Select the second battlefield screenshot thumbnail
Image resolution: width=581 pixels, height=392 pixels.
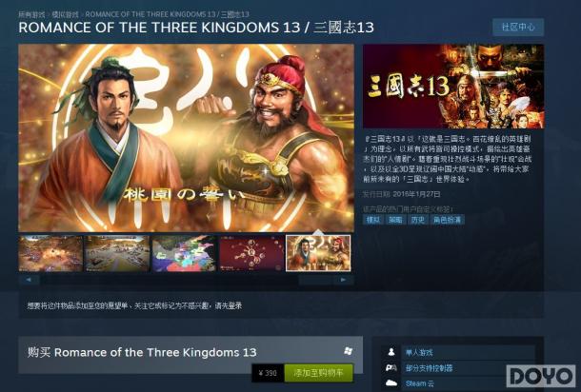pos(117,253)
